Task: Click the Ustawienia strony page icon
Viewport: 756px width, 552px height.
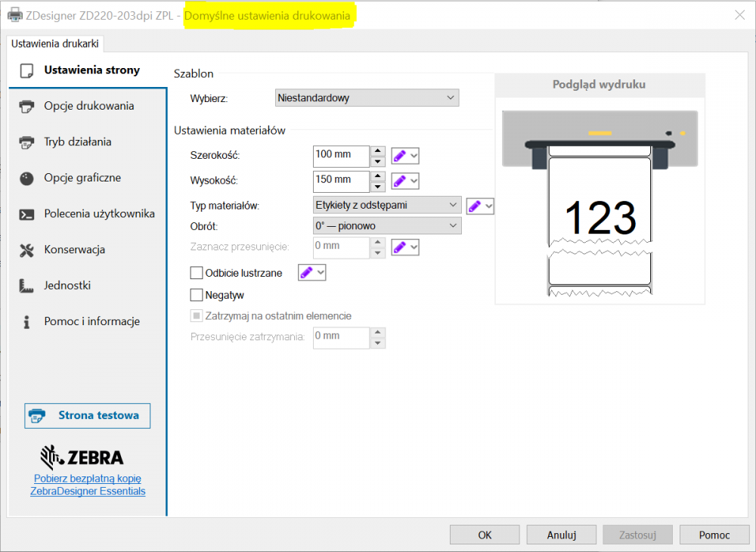Action: click(x=26, y=71)
